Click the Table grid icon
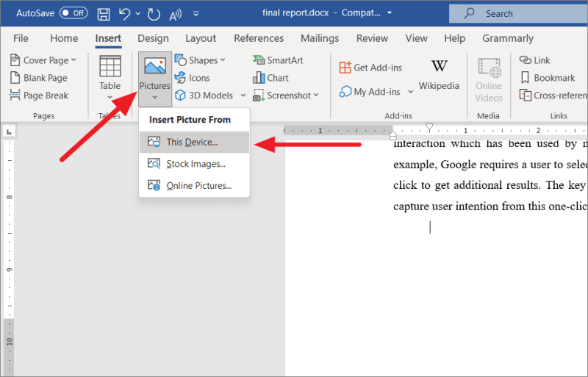Image resolution: width=588 pixels, height=377 pixels. (110, 67)
